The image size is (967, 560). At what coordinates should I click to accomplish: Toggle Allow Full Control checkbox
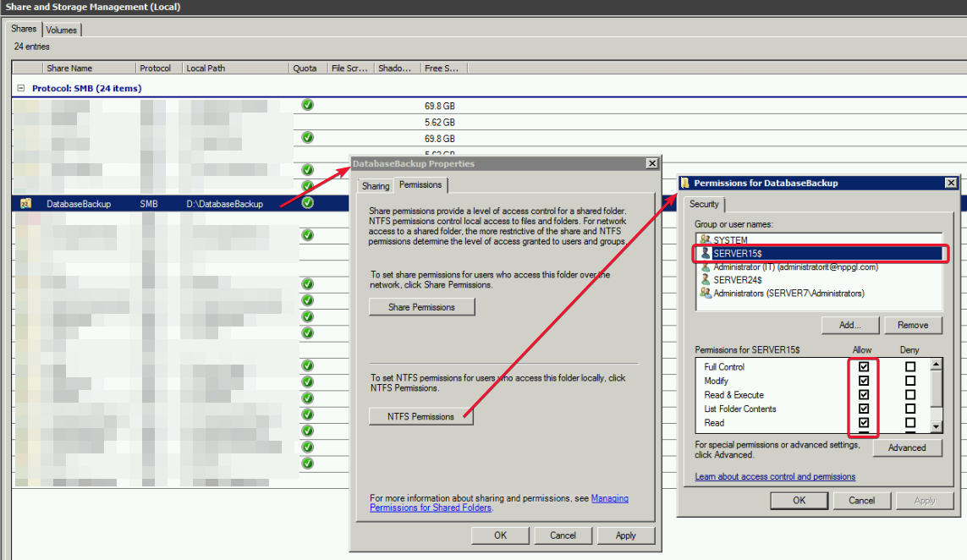[x=864, y=366]
